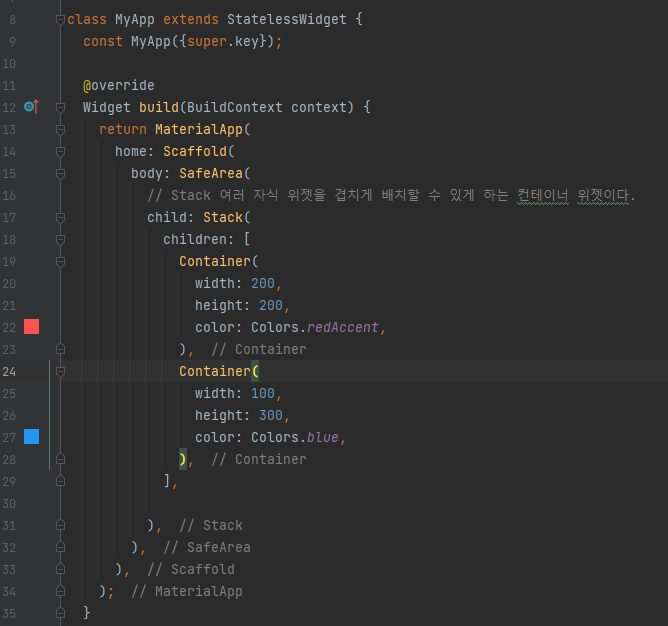668x626 pixels.
Task: Collapse the children list fold on line 18
Action: click(60, 239)
